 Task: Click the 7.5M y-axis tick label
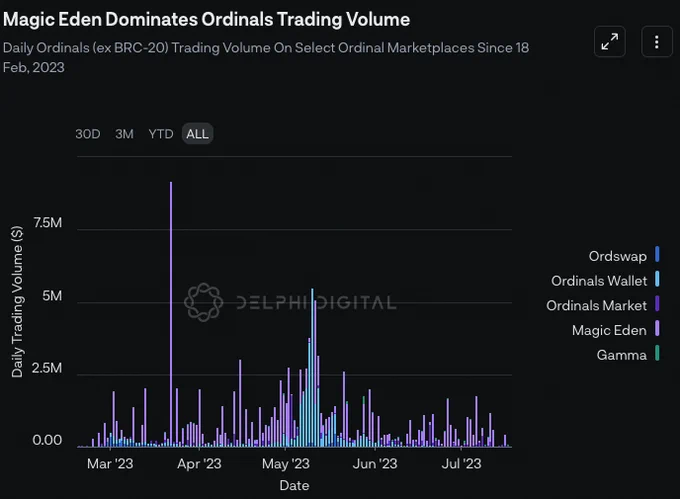(x=46, y=224)
